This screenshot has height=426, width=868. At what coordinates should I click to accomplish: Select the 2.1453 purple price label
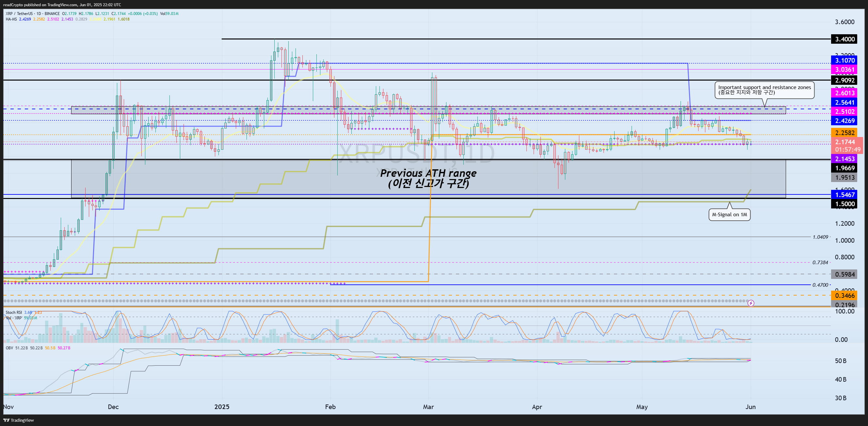click(845, 159)
